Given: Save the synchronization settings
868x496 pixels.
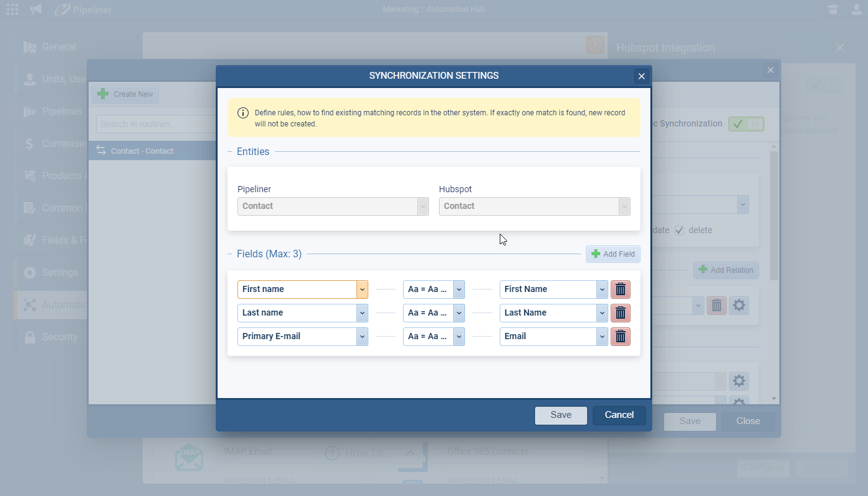Looking at the screenshot, I should (560, 415).
